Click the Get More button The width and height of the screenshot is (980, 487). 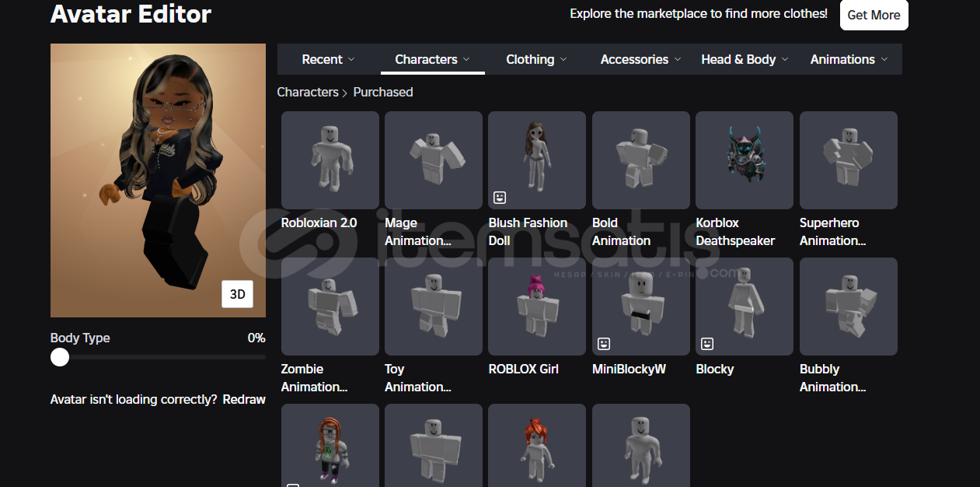tap(874, 15)
